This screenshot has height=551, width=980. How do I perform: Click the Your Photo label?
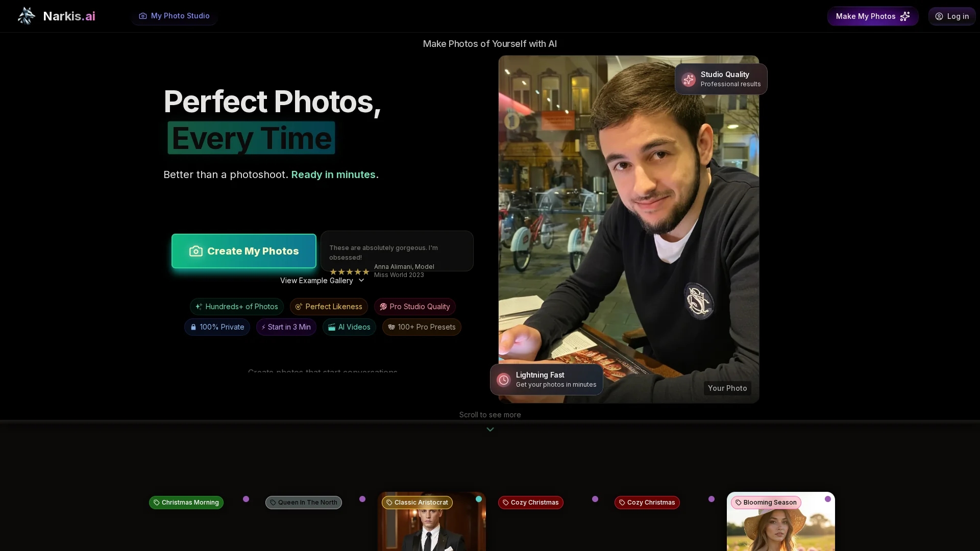coord(727,388)
